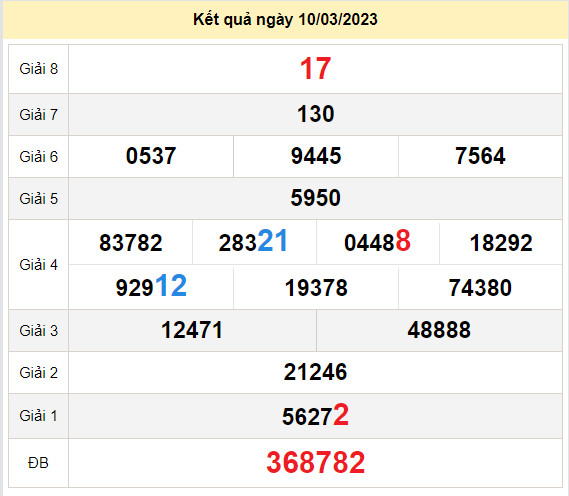Click the Giải 5 number 5950
The image size is (569, 496).
(x=315, y=198)
